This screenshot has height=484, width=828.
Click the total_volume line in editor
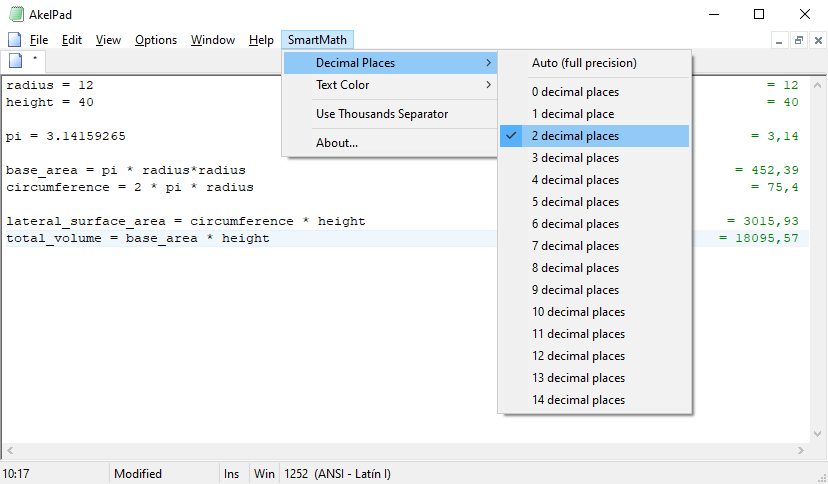coord(138,238)
